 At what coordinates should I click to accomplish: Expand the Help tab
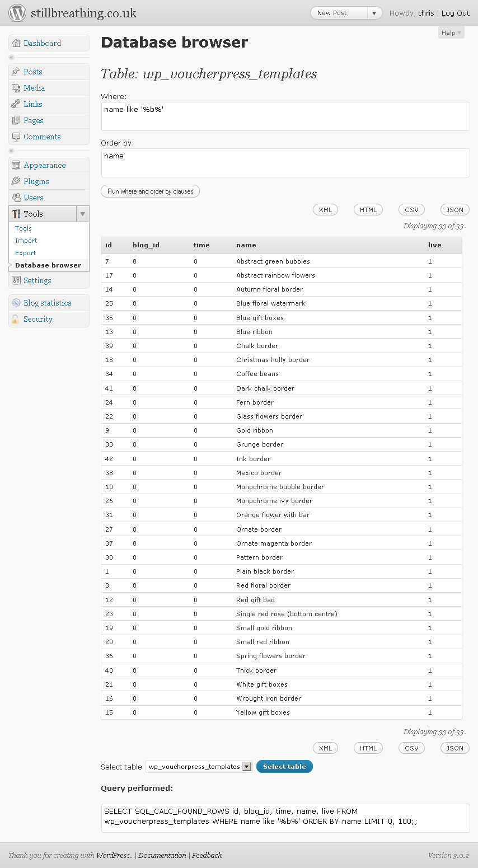[451, 32]
